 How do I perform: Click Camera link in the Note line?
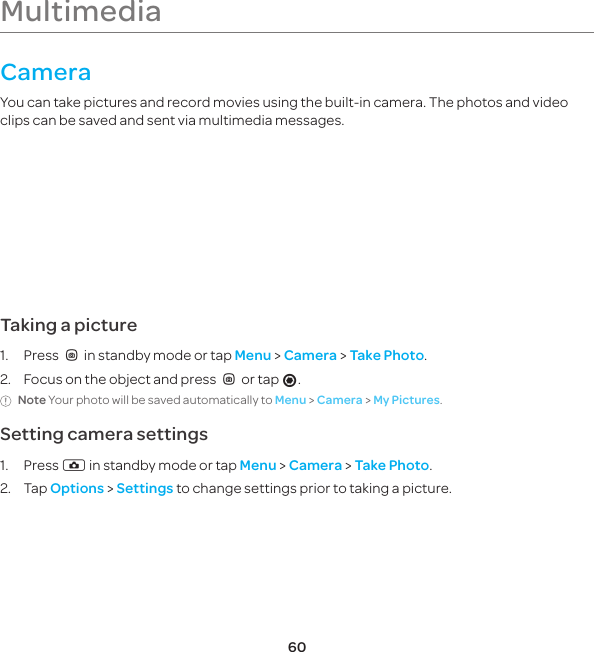click(340, 400)
